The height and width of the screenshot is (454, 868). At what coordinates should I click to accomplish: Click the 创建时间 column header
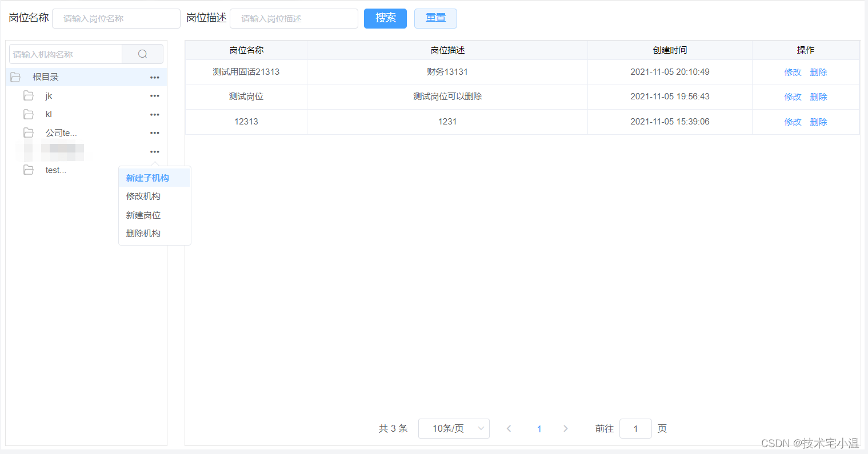click(670, 50)
